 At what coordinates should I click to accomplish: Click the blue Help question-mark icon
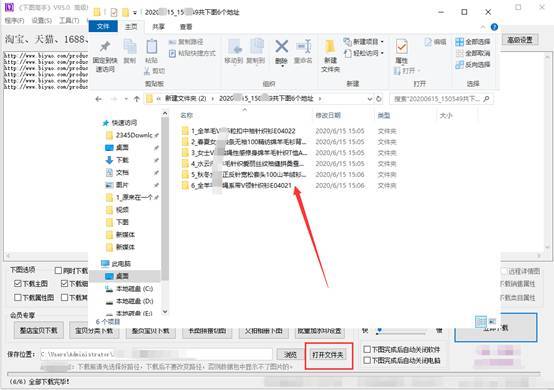click(x=494, y=27)
